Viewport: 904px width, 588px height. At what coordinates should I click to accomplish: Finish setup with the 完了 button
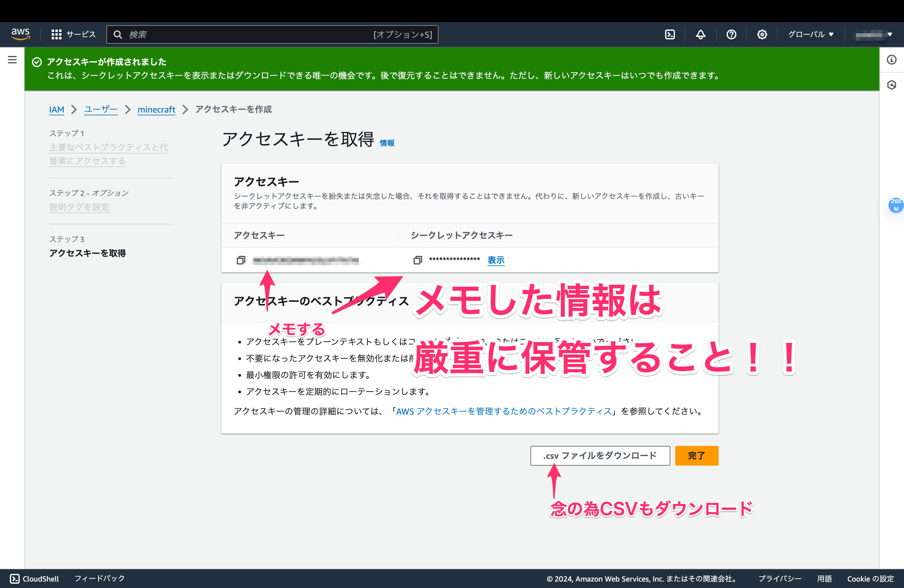[696, 455]
